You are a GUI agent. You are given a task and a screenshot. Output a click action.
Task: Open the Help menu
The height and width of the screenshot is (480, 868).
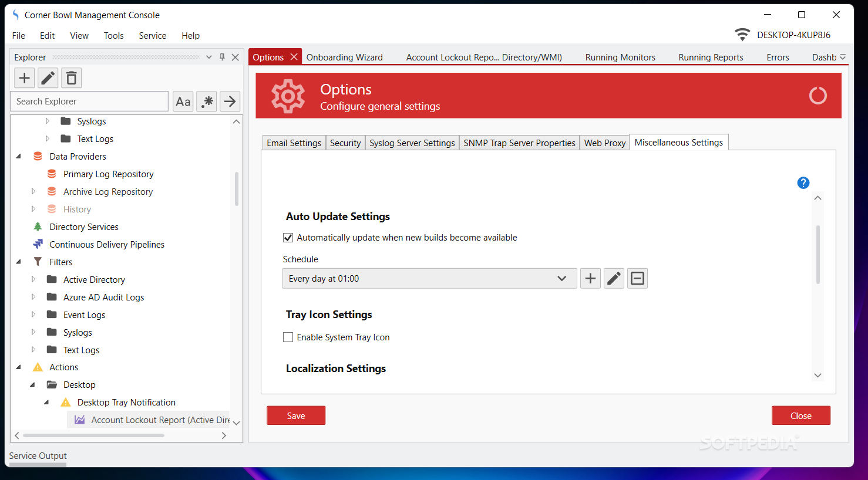pyautogui.click(x=190, y=35)
